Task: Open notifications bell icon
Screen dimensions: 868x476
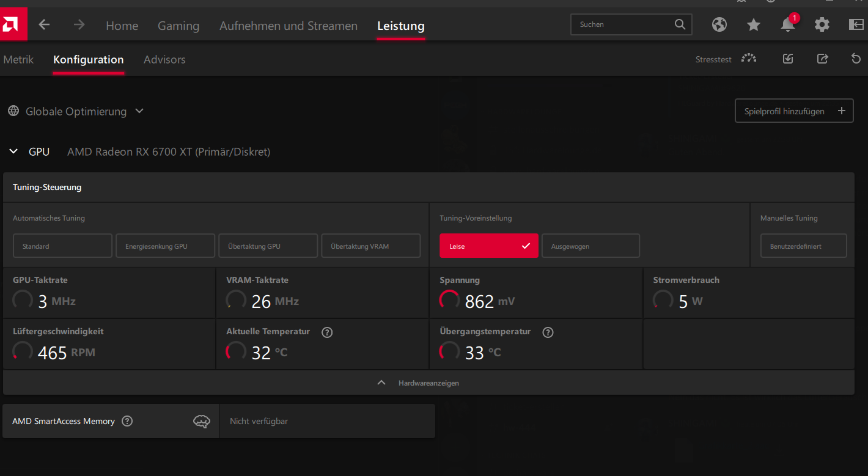Action: pos(788,24)
